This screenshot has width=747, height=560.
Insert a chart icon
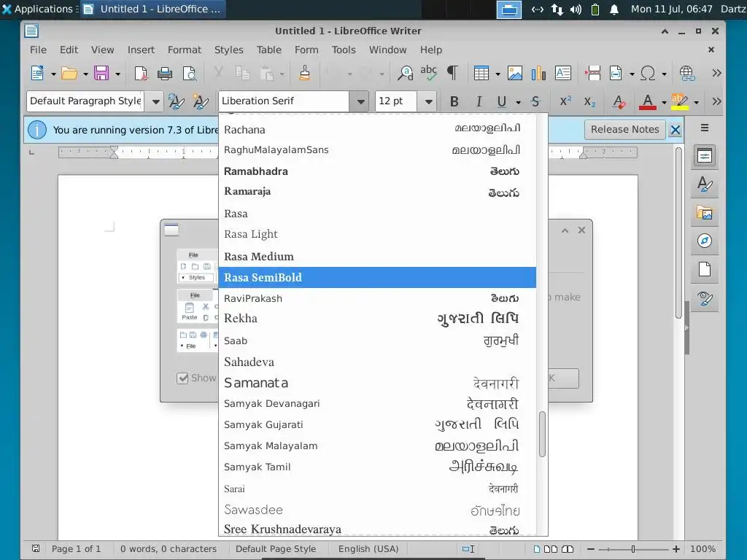pyautogui.click(x=538, y=74)
